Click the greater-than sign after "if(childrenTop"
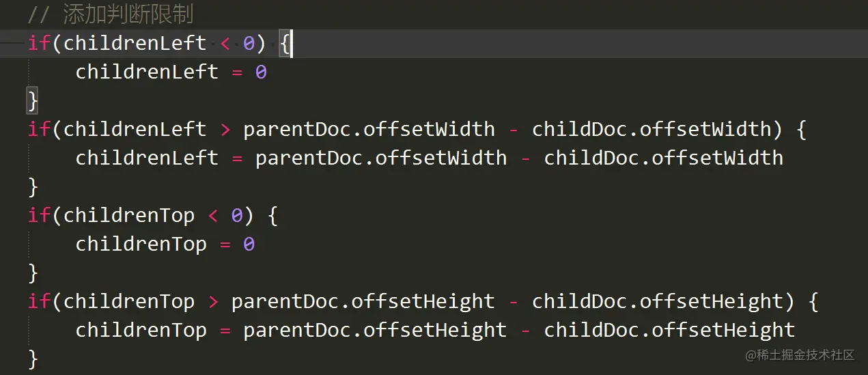Viewport: 868px width, 375px height. click(213, 301)
